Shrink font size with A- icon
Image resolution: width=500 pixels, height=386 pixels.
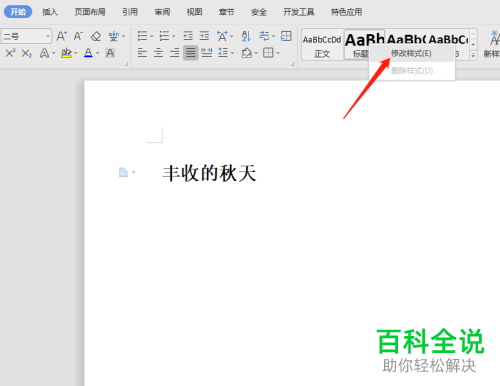tap(78, 36)
